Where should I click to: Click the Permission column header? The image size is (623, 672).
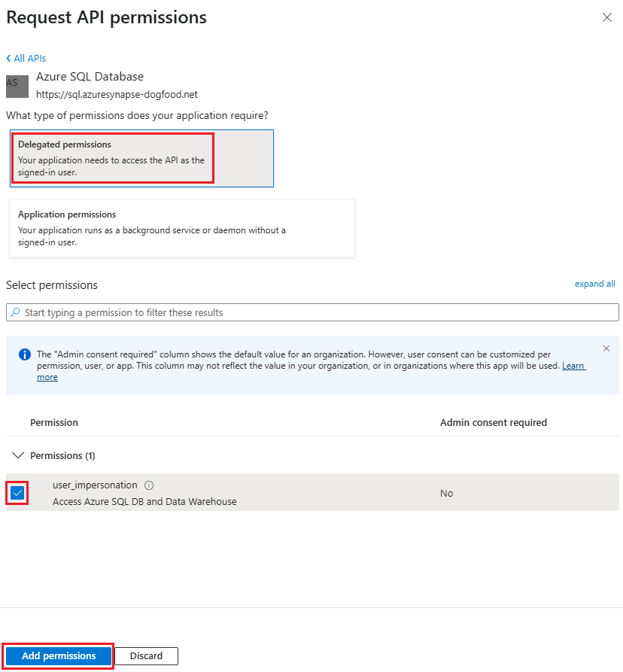[53, 422]
